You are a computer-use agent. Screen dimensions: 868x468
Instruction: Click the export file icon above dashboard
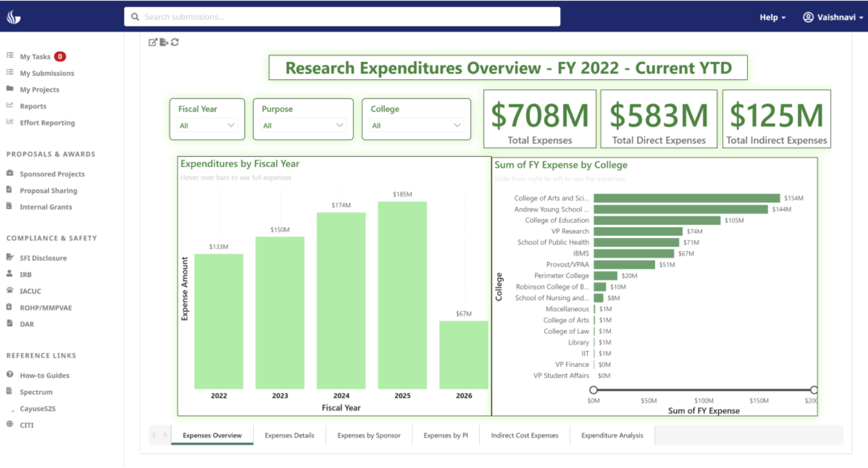(164, 42)
